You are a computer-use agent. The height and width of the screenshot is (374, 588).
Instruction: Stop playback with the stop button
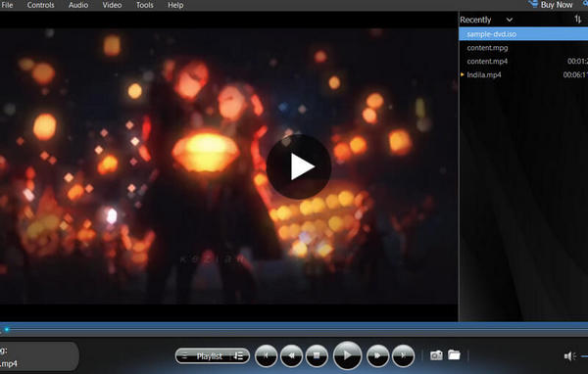317,355
